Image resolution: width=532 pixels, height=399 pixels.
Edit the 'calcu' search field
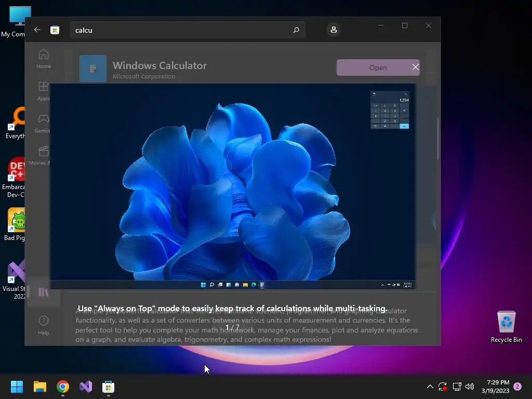pyautogui.click(x=187, y=30)
